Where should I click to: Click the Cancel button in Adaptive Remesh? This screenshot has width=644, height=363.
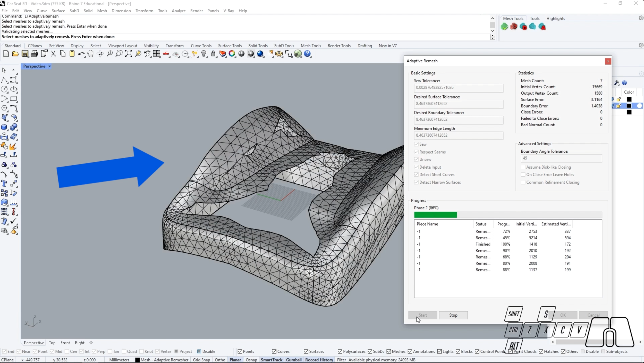coord(593,315)
